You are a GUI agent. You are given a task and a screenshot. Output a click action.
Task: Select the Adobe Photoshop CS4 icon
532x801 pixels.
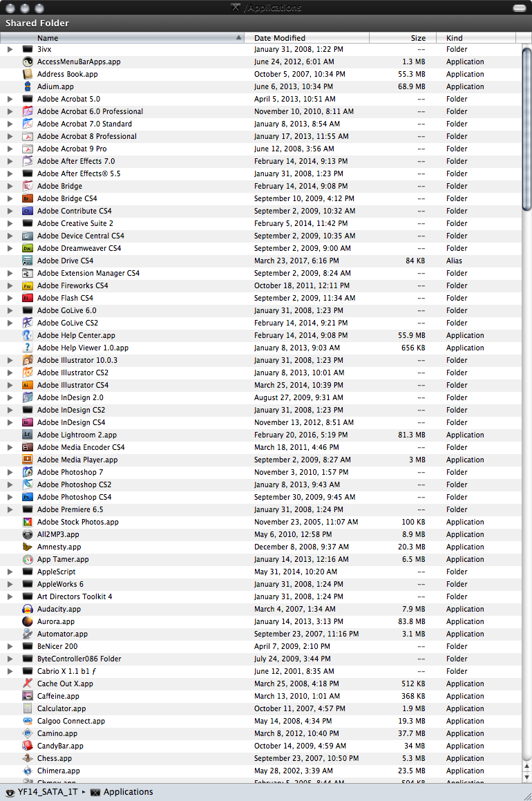(x=28, y=497)
